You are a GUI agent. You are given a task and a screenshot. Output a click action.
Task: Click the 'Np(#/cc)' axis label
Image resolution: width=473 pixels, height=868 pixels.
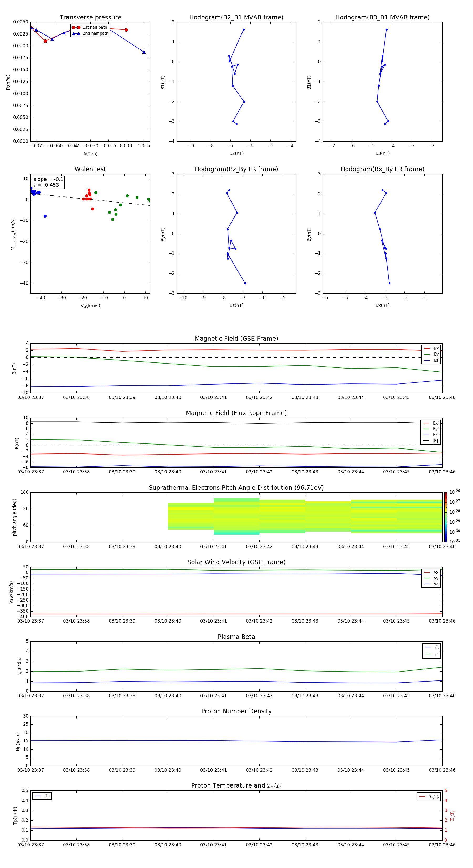pyautogui.click(x=18, y=741)
